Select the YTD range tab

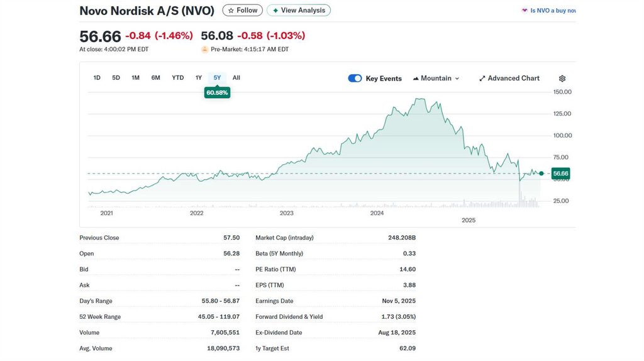[178, 78]
